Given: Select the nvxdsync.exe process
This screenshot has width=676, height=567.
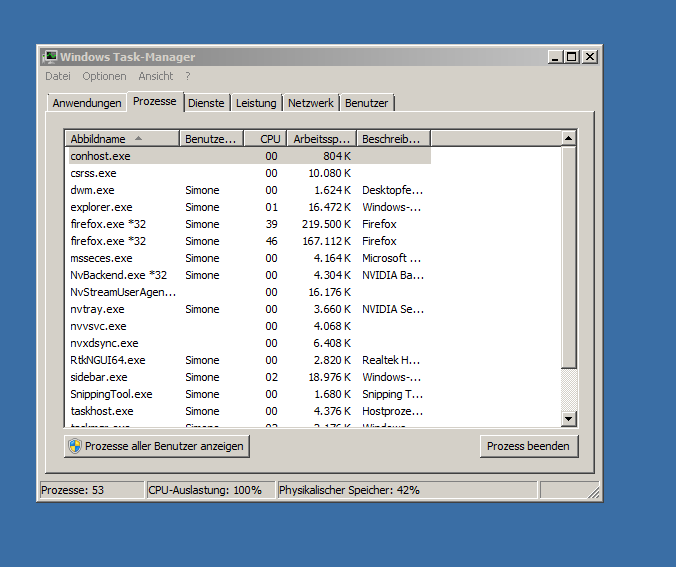Looking at the screenshot, I should click(x=250, y=343).
